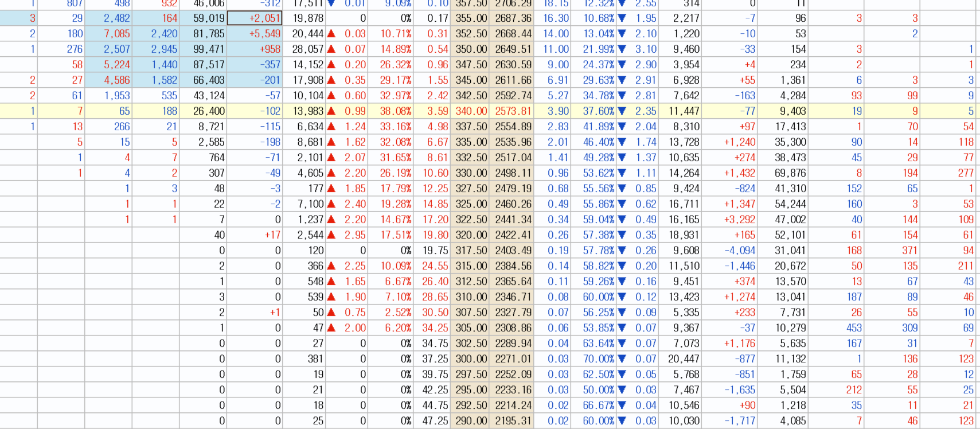Click the blue down arrow beside 2.35
The width and height of the screenshot is (980, 429).
[x=622, y=111]
